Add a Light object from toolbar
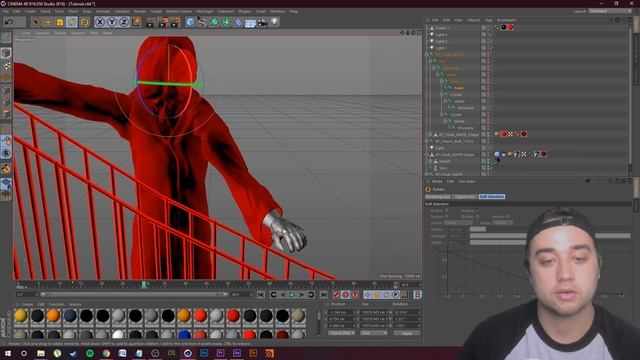Image resolution: width=640 pixels, height=360 pixels. tap(275, 22)
